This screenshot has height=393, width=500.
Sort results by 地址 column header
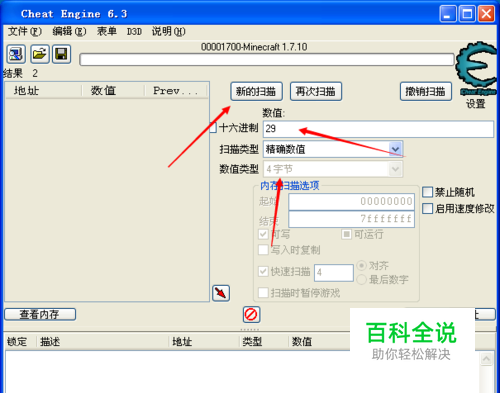click(44, 91)
